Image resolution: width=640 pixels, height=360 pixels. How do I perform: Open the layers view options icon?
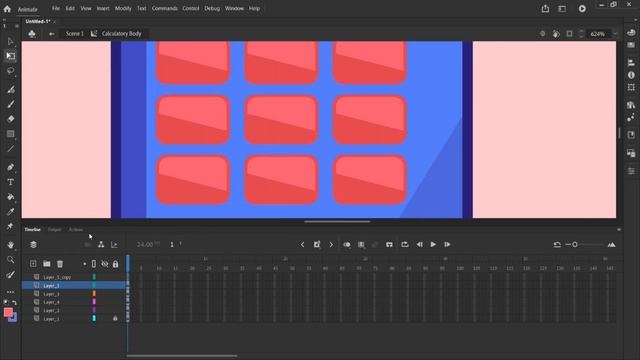pos(33,244)
